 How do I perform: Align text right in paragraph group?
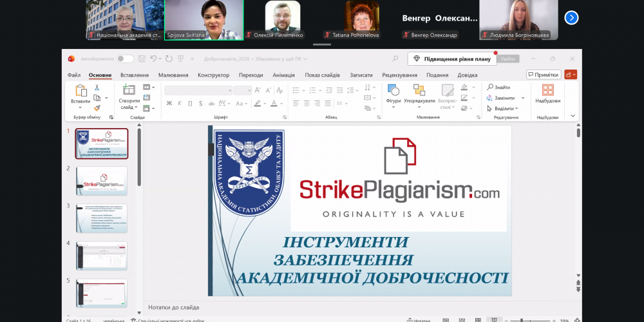click(x=317, y=103)
